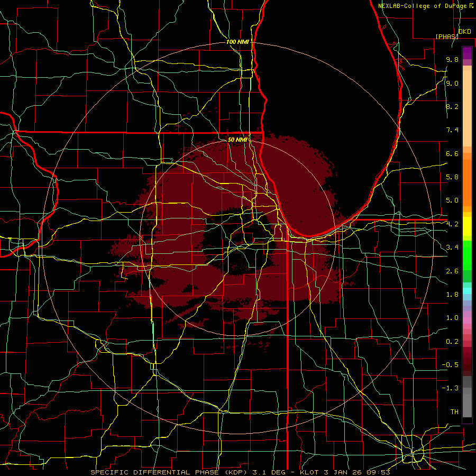Pick the purple top segment of the color scale
Screen dimensions: 476x476
point(467,53)
